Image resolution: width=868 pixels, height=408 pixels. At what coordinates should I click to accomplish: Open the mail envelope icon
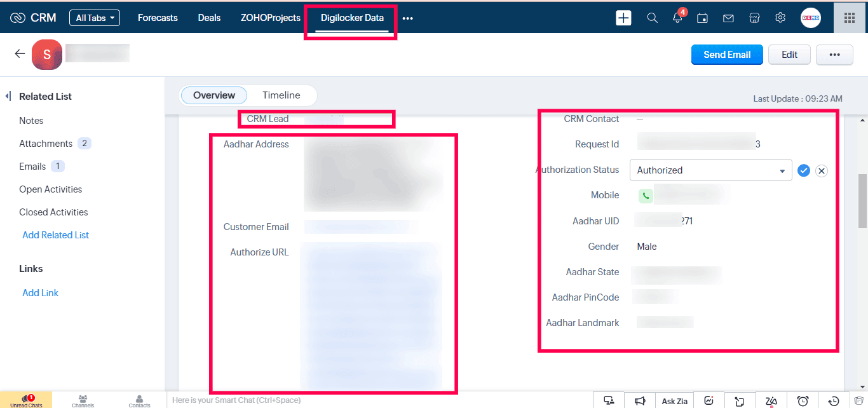pyautogui.click(x=729, y=18)
